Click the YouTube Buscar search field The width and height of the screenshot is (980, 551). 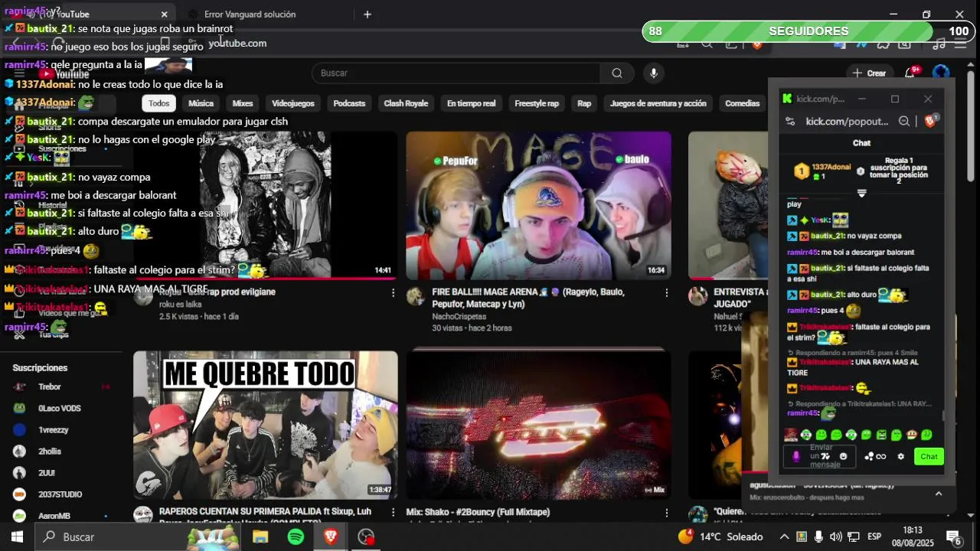tap(456, 73)
